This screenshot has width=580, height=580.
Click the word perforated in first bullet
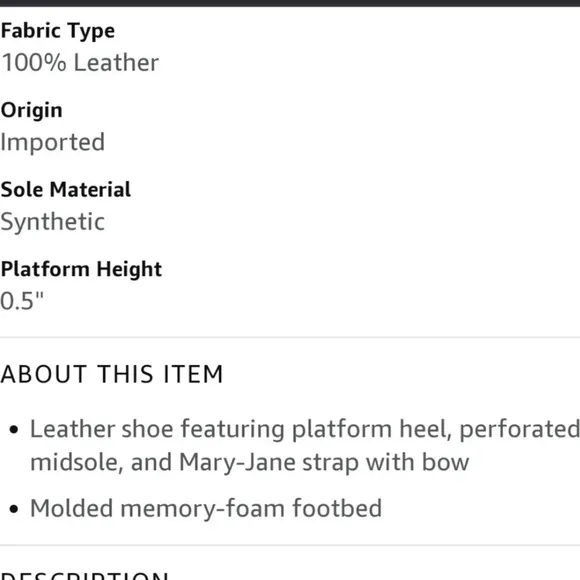point(520,429)
